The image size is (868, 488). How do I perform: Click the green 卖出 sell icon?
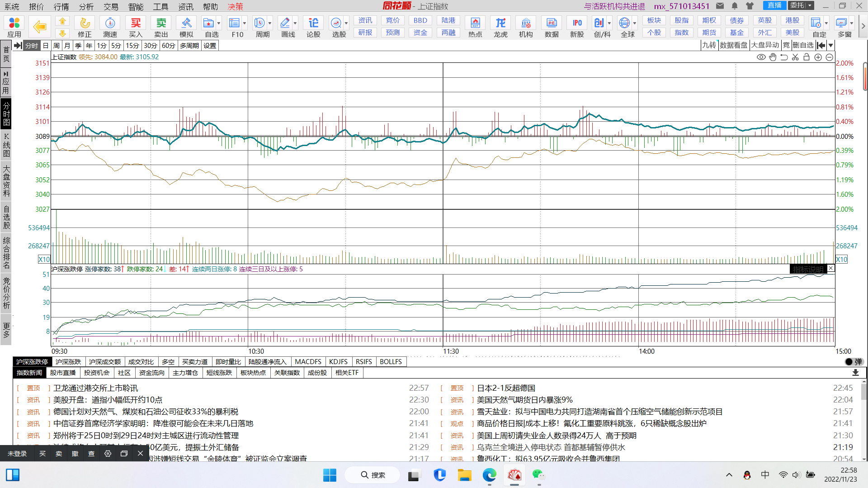tap(161, 27)
